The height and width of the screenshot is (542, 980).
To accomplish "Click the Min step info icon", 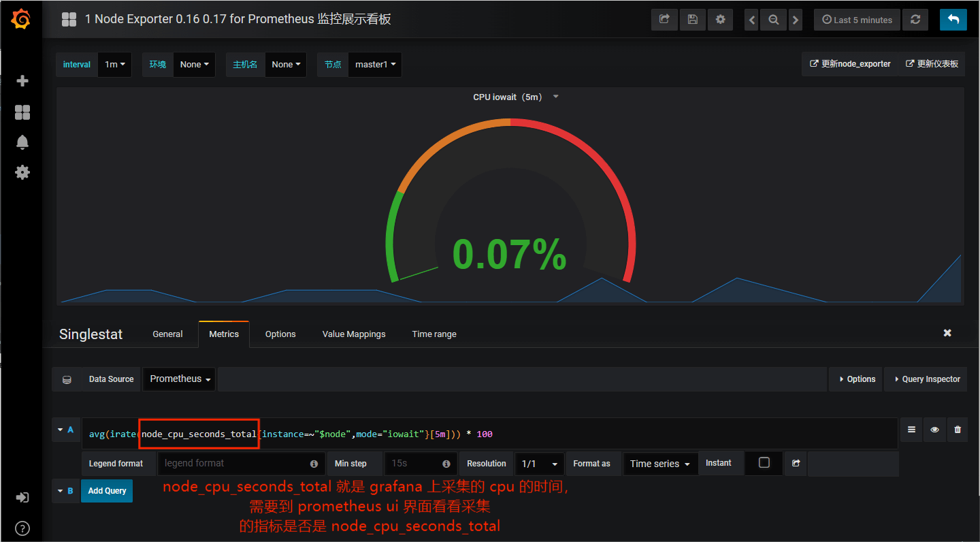I will (x=446, y=464).
